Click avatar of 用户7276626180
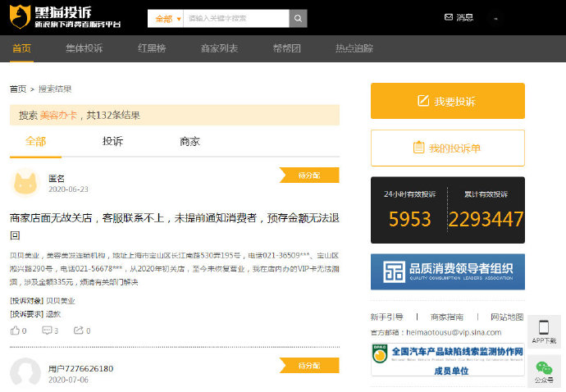Screen dimensions: 566x392 (x=25, y=372)
